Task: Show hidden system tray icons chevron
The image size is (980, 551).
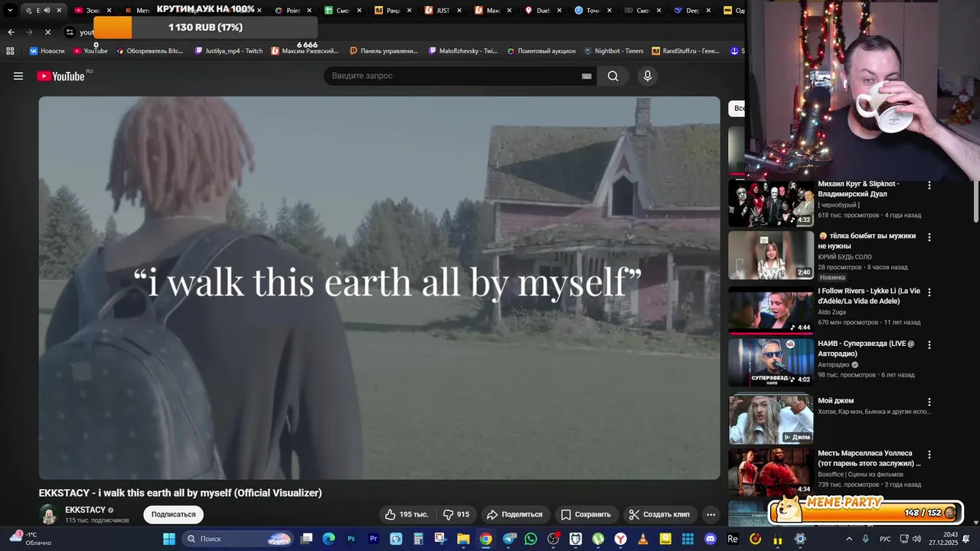Action: pos(849,539)
